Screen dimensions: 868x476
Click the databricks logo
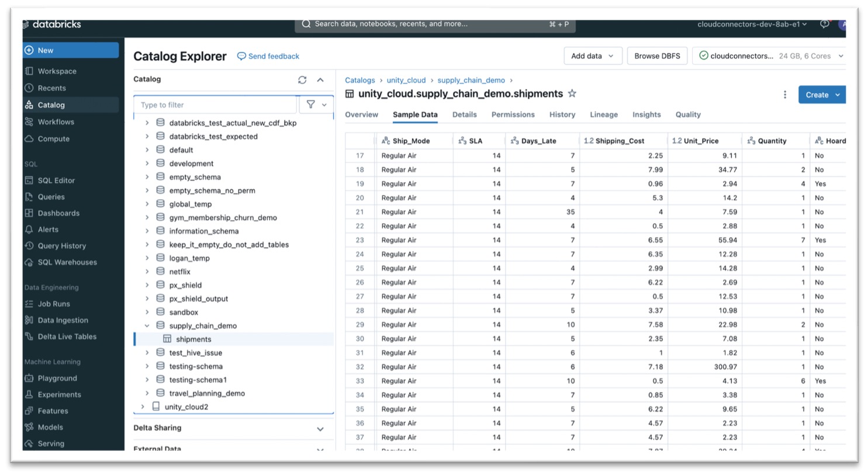(52, 24)
